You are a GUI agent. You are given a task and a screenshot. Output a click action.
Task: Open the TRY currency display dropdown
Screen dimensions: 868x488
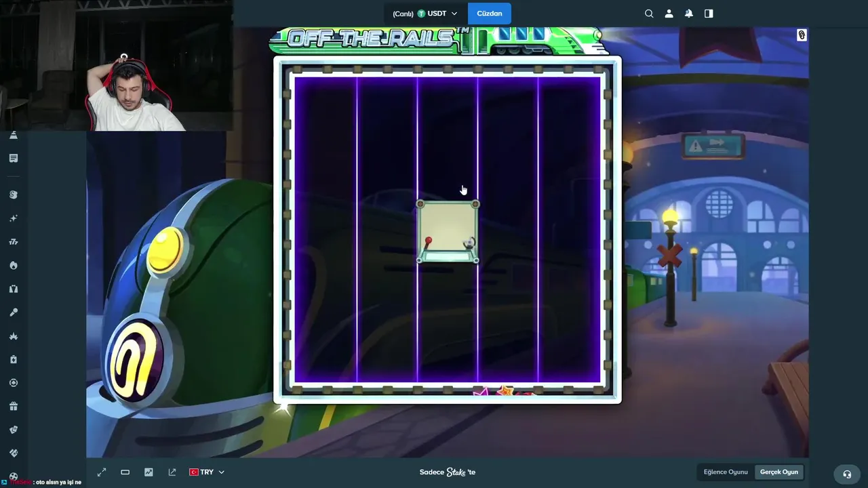[207, 472]
